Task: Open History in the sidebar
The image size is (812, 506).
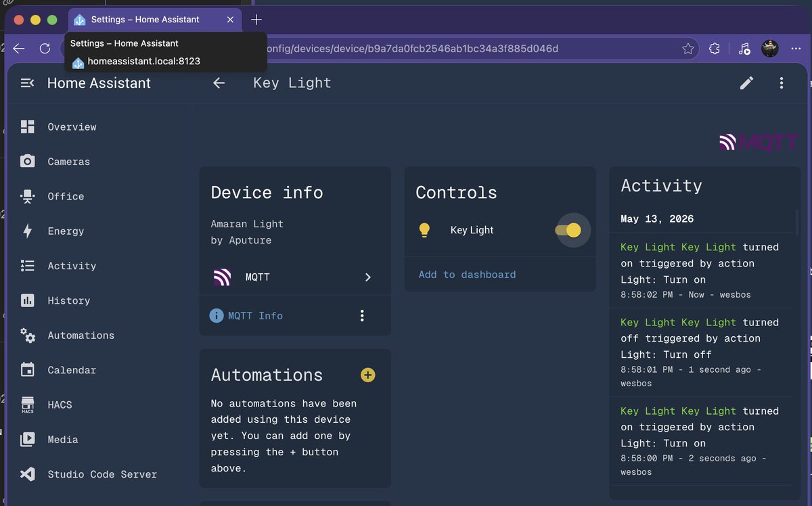Action: [98, 300]
